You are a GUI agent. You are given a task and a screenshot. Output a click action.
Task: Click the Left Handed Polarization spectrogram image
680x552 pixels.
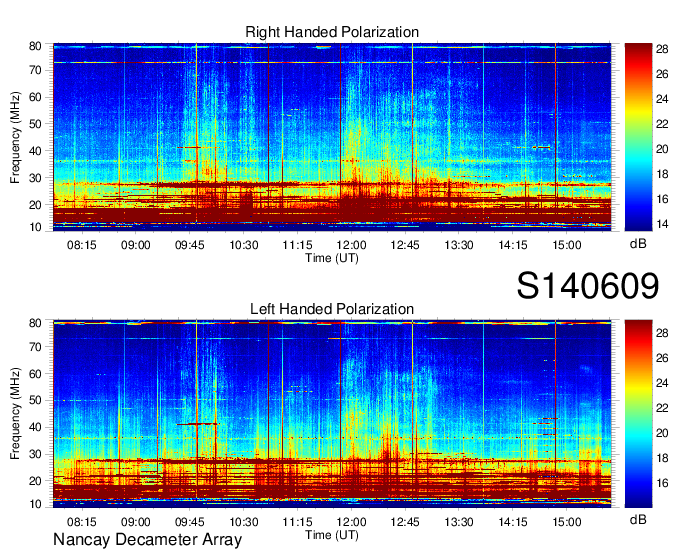332,414
